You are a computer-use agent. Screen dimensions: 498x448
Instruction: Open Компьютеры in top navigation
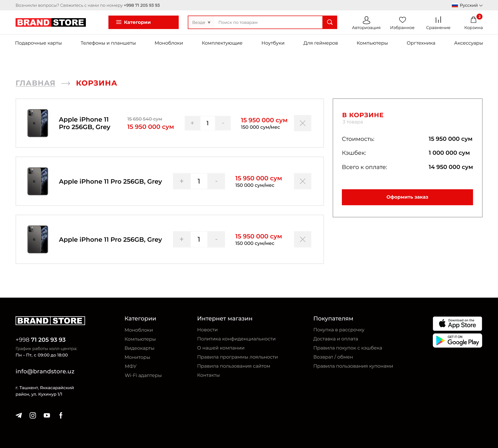[x=372, y=43]
